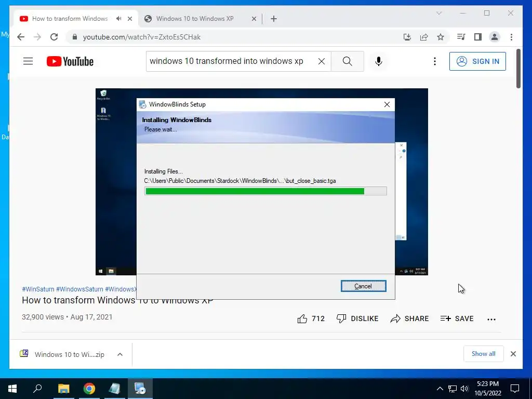Open a new browser tab
The image size is (532, 399).
coord(274,19)
